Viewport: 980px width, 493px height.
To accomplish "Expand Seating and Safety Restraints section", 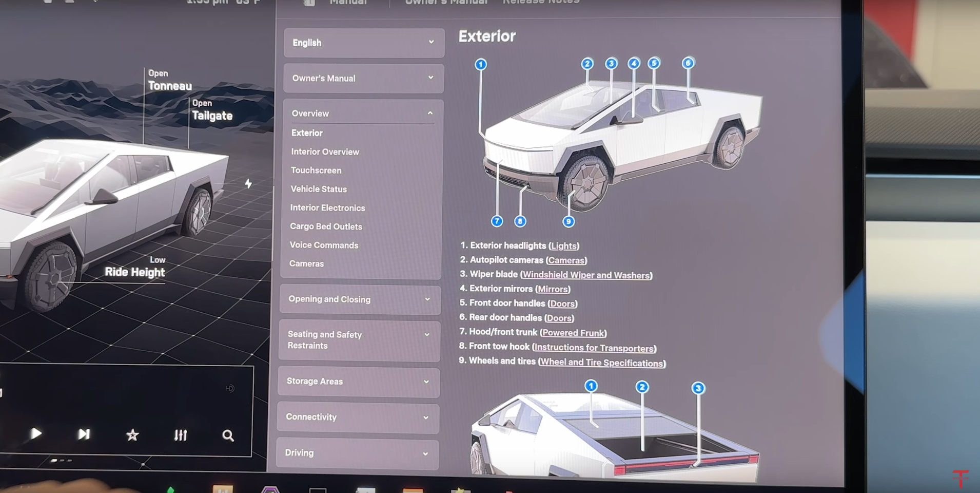I will [x=359, y=340].
